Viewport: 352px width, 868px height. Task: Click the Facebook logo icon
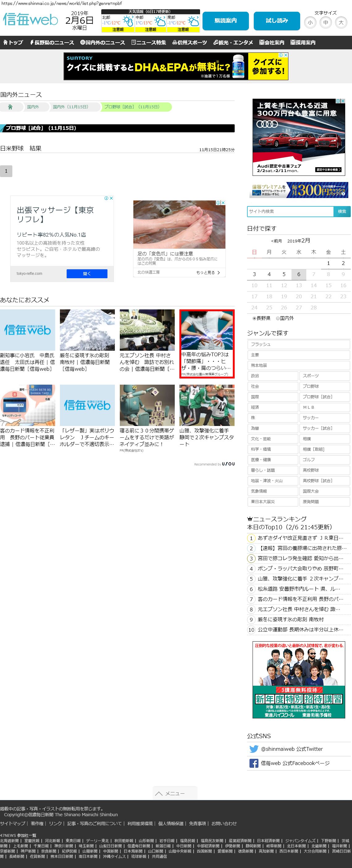point(254,763)
